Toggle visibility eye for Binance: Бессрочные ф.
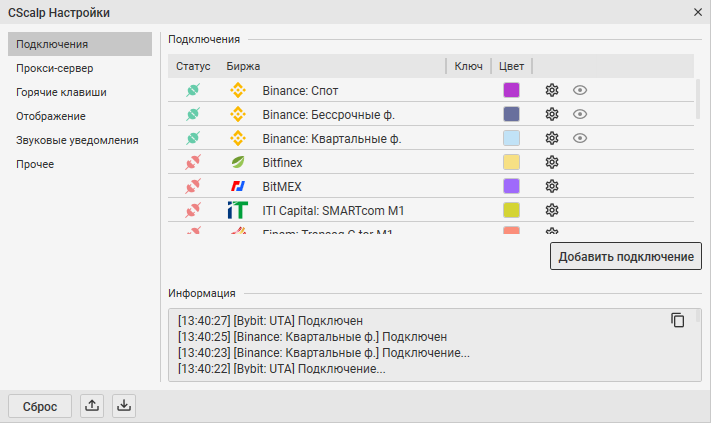 click(580, 114)
